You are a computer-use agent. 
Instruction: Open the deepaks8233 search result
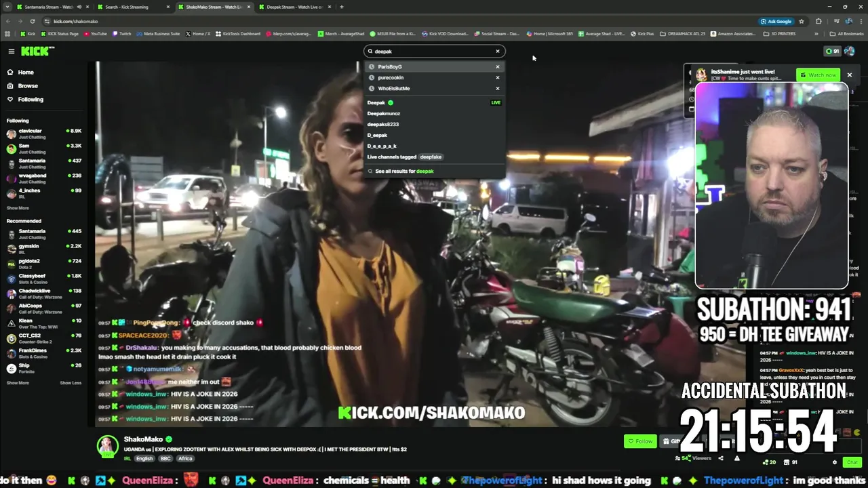[434, 124]
